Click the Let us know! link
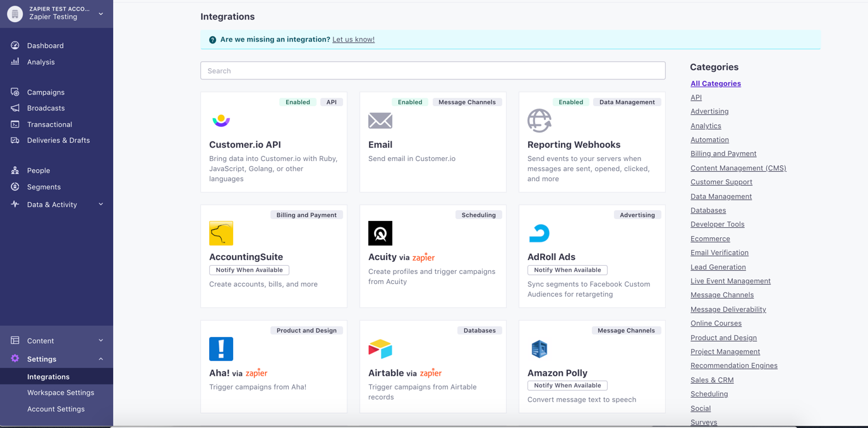Screen dimensions: 868x428 353,39
